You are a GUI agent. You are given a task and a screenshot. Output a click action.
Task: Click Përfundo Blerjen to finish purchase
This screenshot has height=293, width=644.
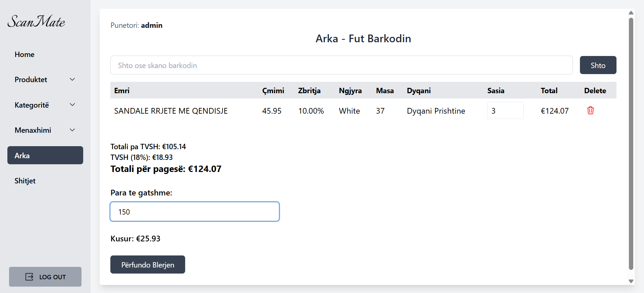point(148,265)
